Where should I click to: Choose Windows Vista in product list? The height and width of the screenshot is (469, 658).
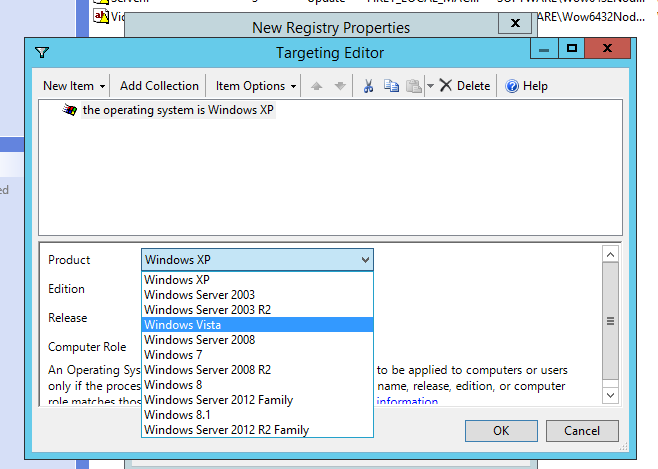[257, 325]
